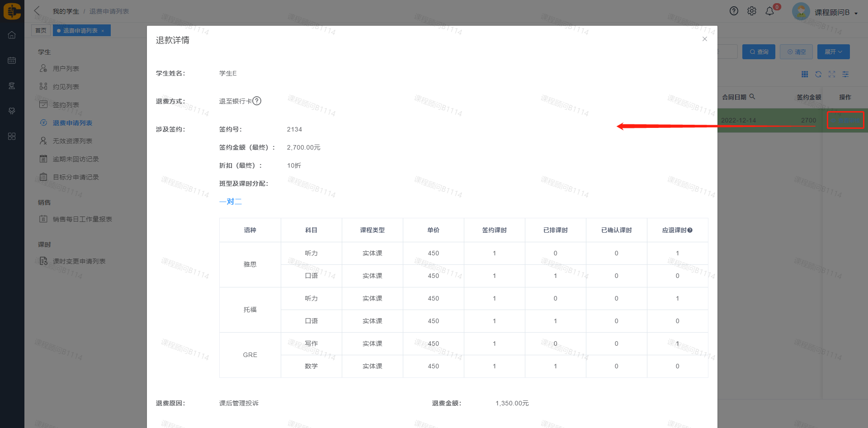Click the help question mark in top bar

(x=734, y=11)
